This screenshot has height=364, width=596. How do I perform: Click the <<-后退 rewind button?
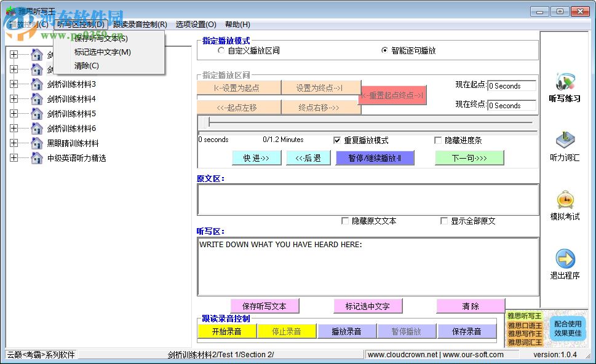pos(308,157)
